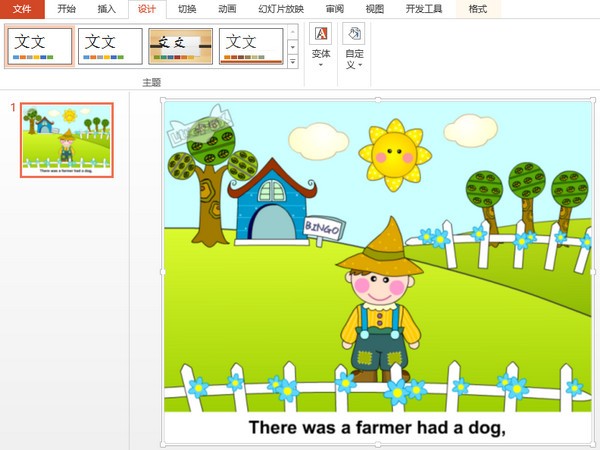
Task: Select the fourth theme with red underline
Action: pos(251,46)
